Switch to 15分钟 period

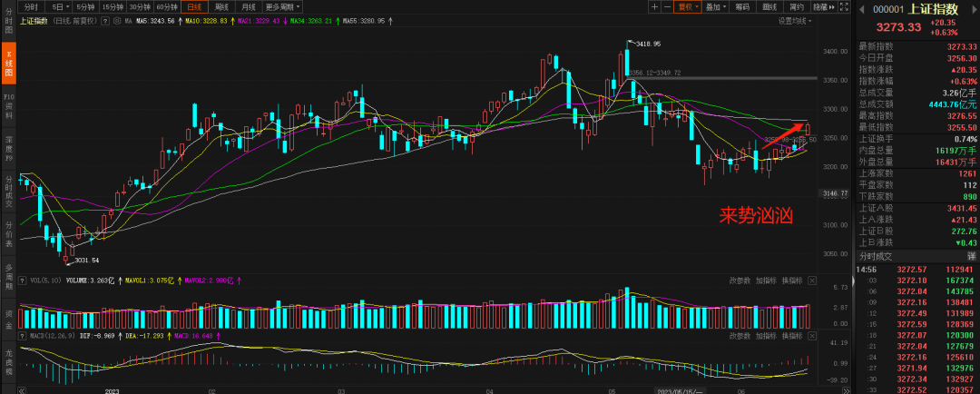113,7
